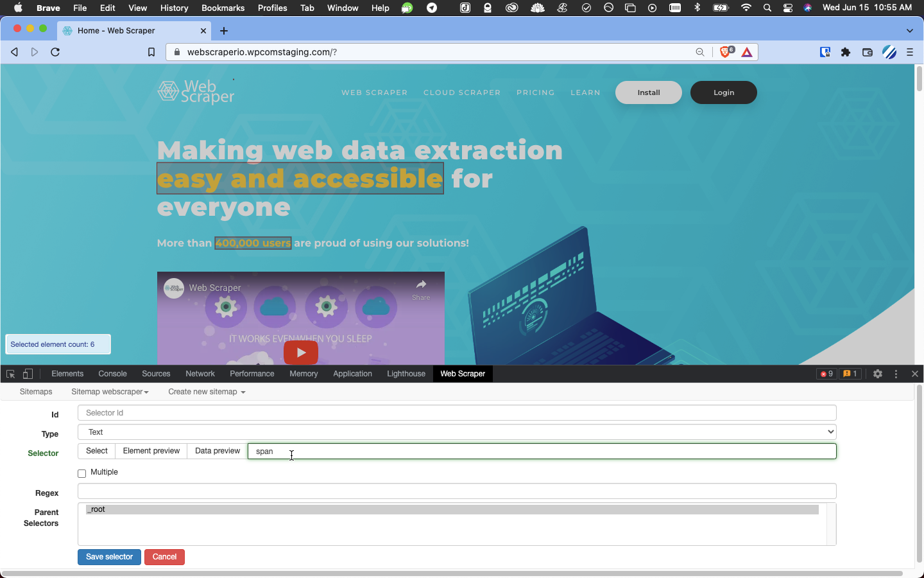This screenshot has width=924, height=578.
Task: Open the DevTools settings gear
Action: [878, 374]
